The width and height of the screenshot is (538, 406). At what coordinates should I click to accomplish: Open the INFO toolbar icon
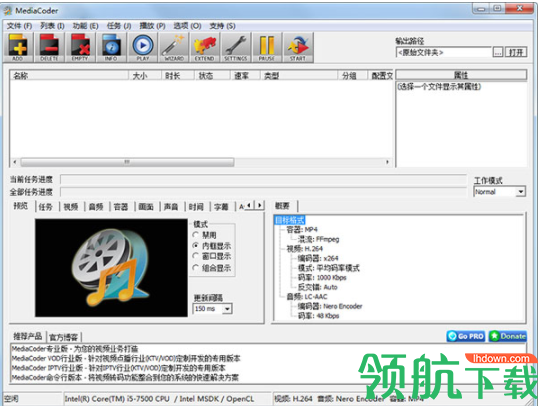(x=111, y=47)
